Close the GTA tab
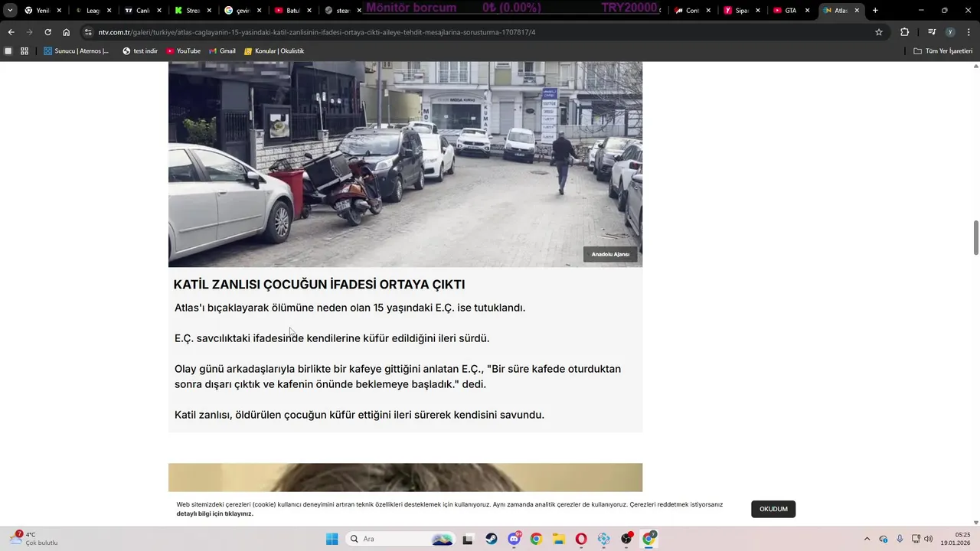This screenshot has height=551, width=980. point(808,11)
